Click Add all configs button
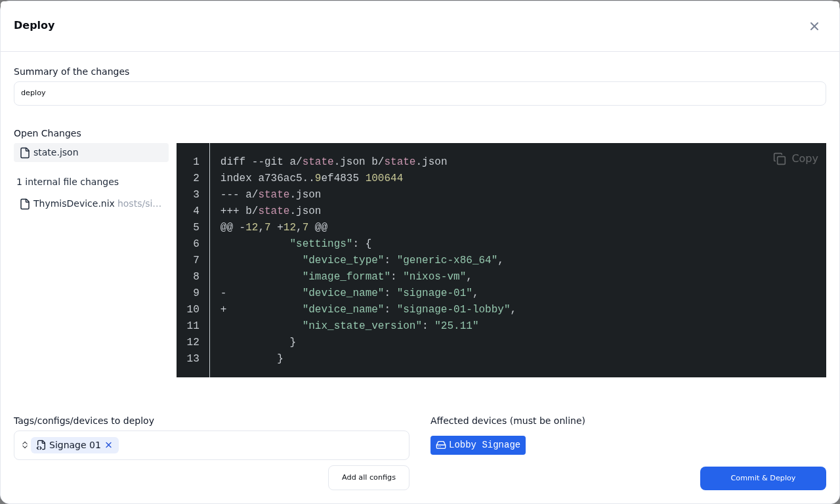The width and height of the screenshot is (840, 504). click(369, 478)
